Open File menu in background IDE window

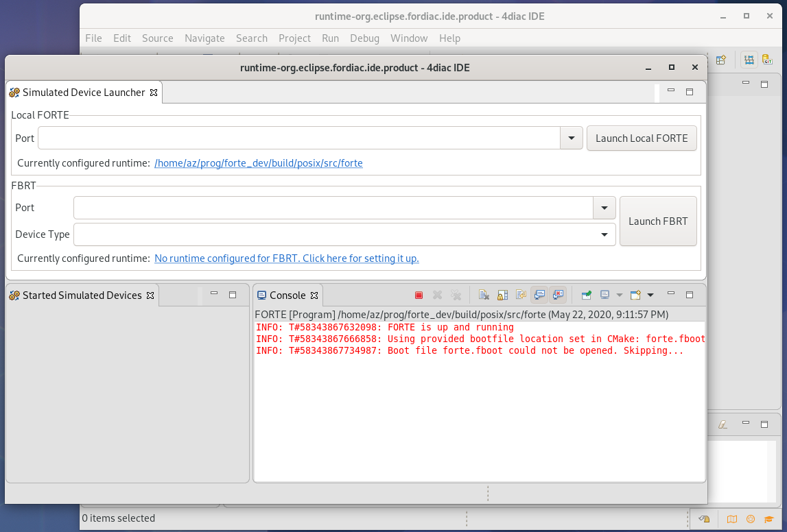93,38
